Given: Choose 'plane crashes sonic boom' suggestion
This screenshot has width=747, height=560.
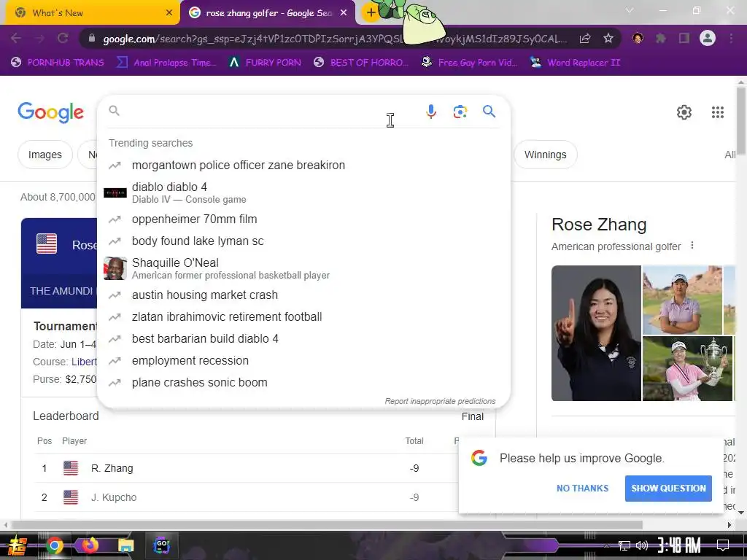Looking at the screenshot, I should tap(303, 382).
